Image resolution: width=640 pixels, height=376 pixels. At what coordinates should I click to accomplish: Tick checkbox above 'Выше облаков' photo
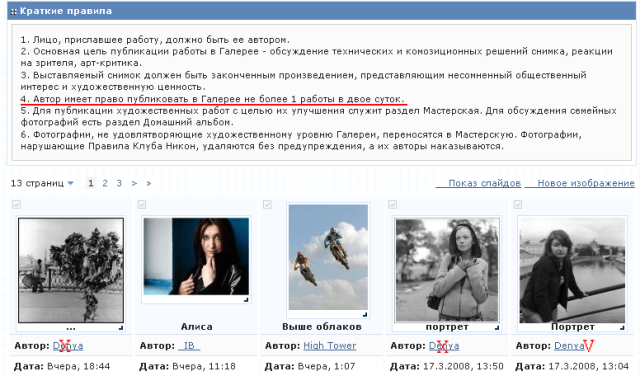[267, 205]
